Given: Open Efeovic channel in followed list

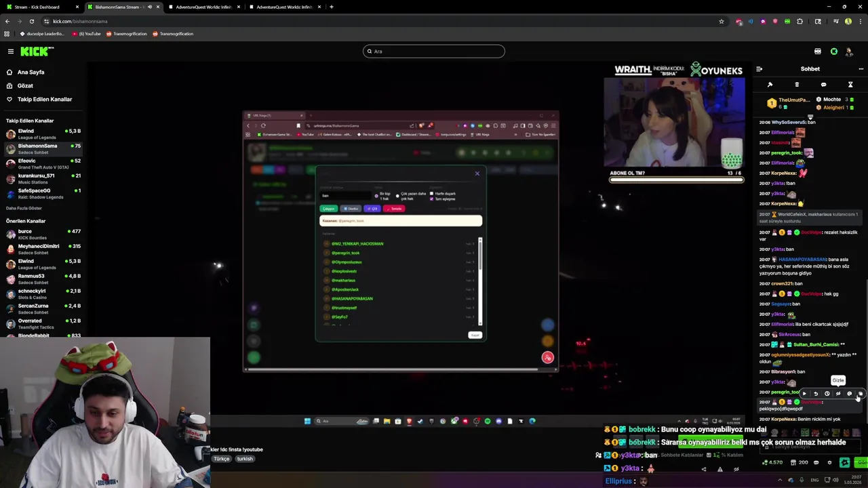Looking at the screenshot, I should 43,163.
